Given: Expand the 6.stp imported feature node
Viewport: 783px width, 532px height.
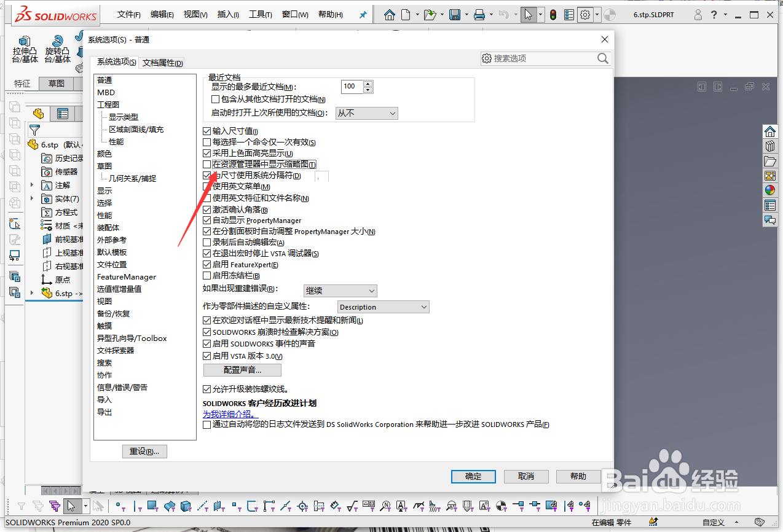Looking at the screenshot, I should [32, 293].
